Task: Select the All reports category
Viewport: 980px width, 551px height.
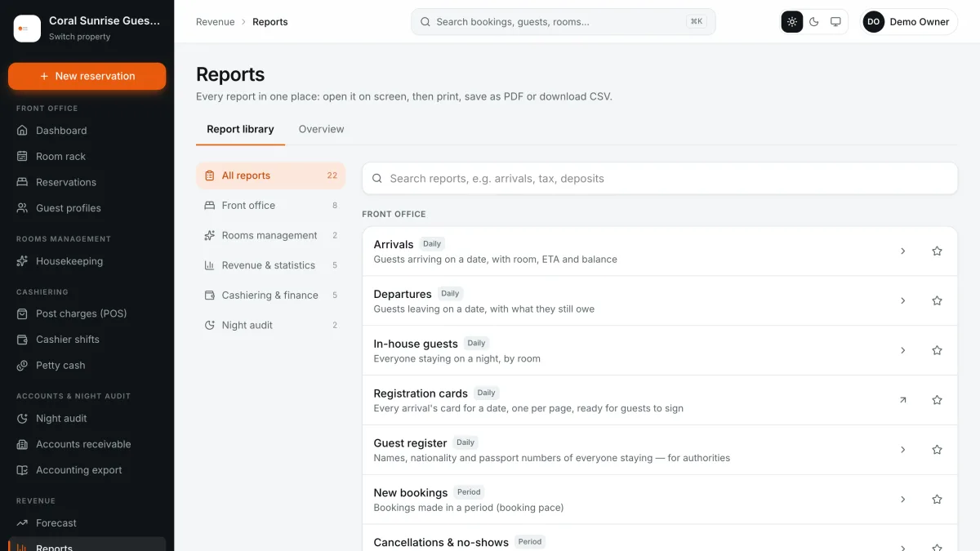Action: click(270, 176)
